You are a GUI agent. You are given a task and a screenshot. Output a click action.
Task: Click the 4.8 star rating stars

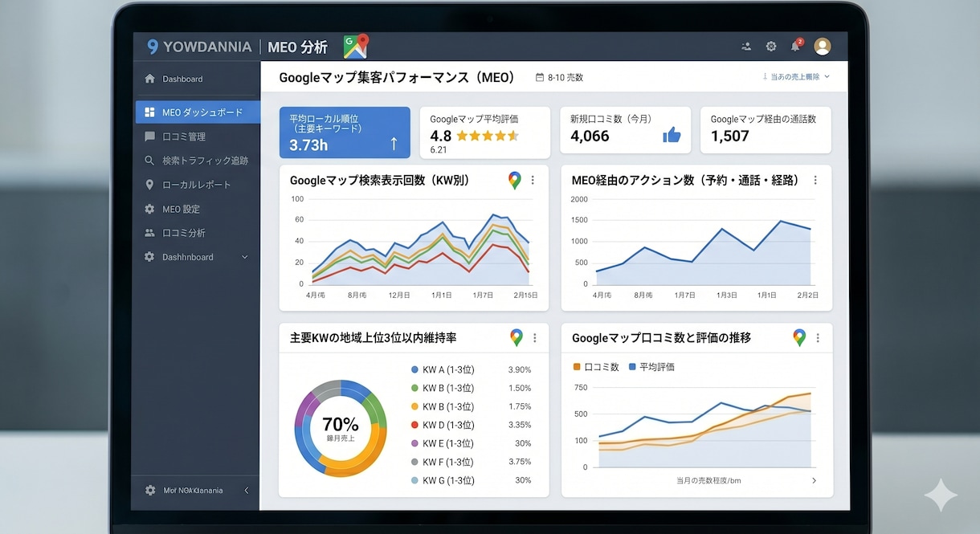(488, 136)
